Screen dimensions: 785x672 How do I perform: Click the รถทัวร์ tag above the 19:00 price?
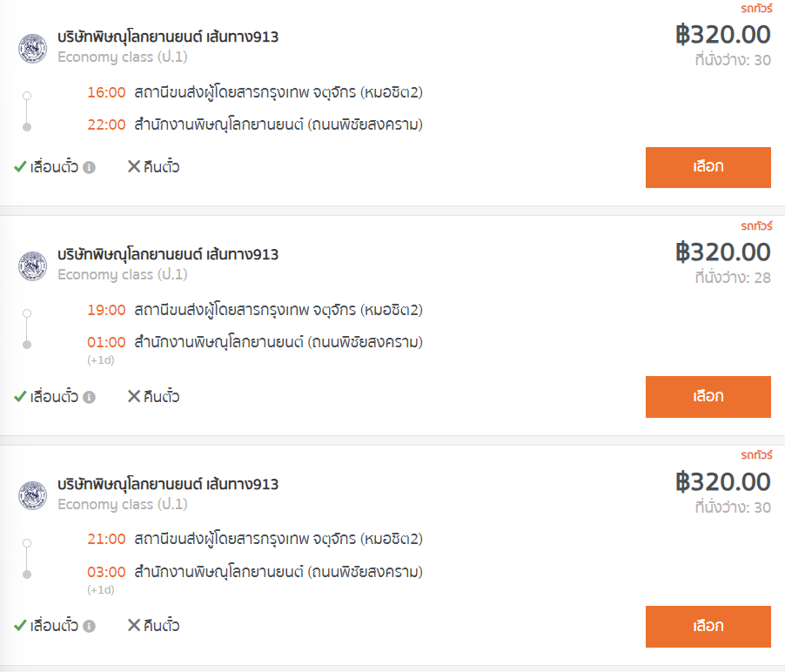(x=756, y=225)
